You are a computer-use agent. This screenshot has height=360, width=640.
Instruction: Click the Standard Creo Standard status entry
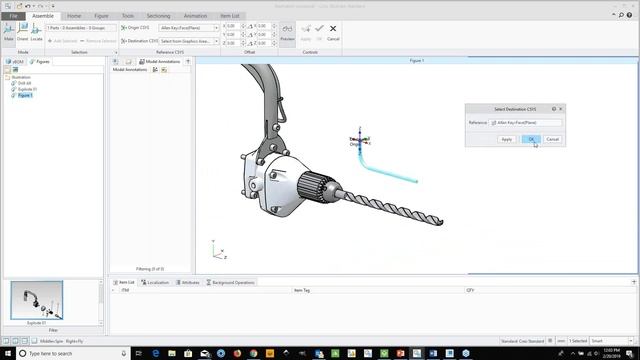click(x=522, y=341)
